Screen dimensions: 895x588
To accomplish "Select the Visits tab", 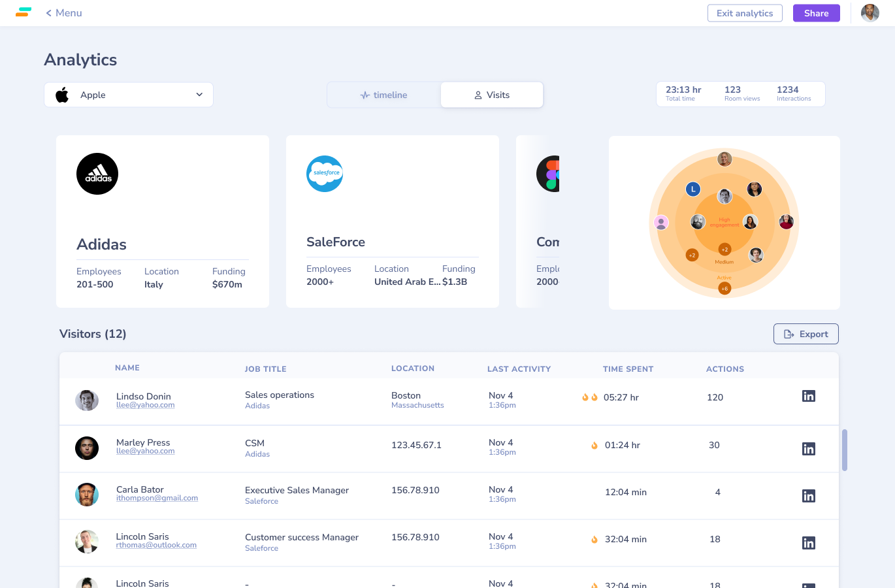I will click(492, 95).
